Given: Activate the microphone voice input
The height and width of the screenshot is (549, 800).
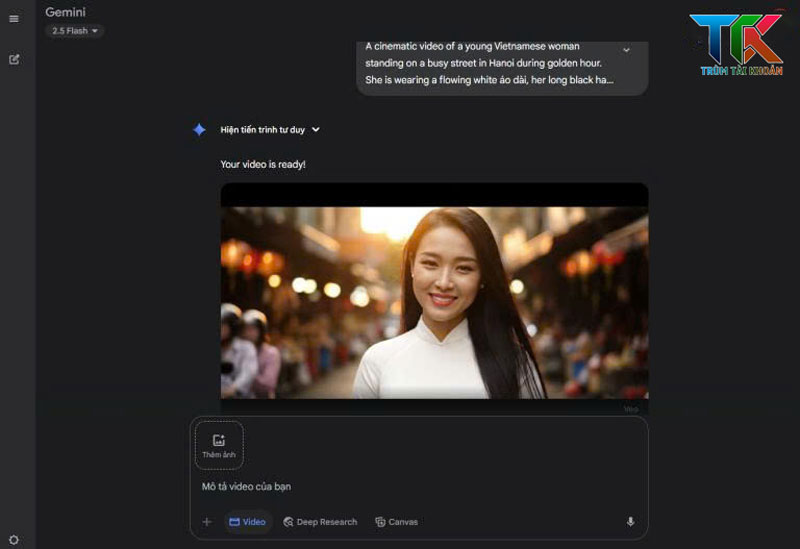Looking at the screenshot, I should pyautogui.click(x=630, y=522).
